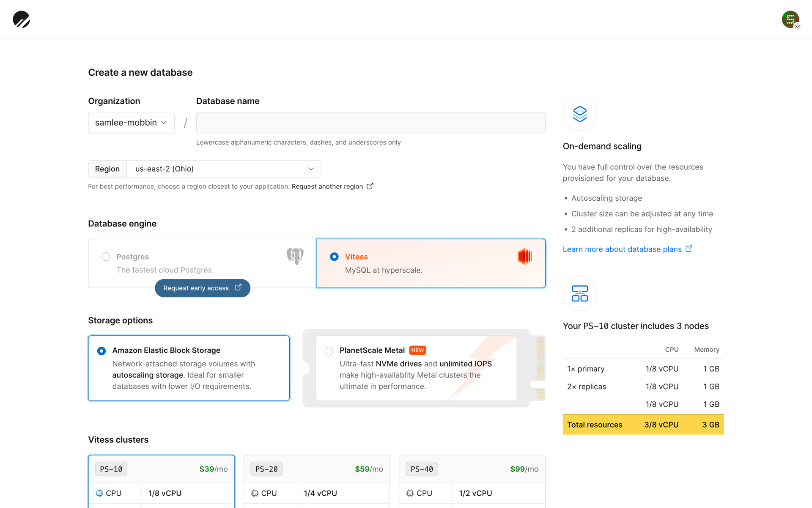Click CPU chip icon in PS-20 card
The width and height of the screenshot is (812, 508).
[x=255, y=493]
